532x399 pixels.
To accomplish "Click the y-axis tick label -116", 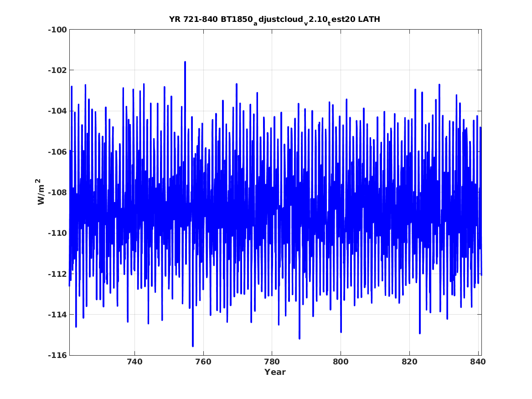I will [x=57, y=355].
